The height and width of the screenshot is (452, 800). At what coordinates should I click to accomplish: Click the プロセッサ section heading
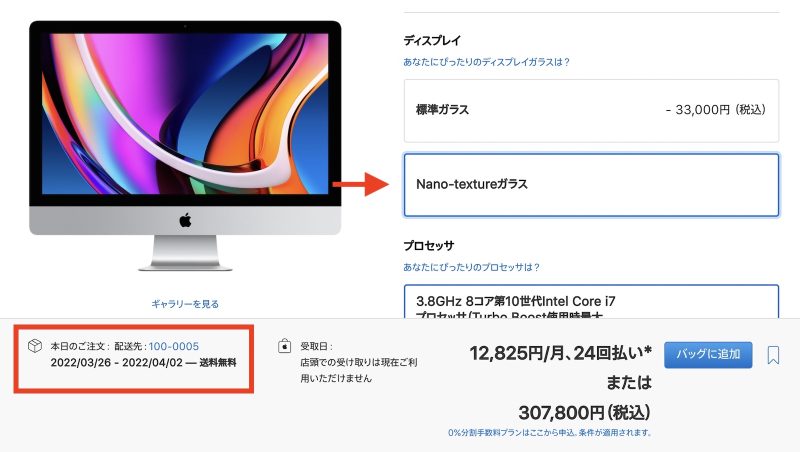[x=429, y=245]
